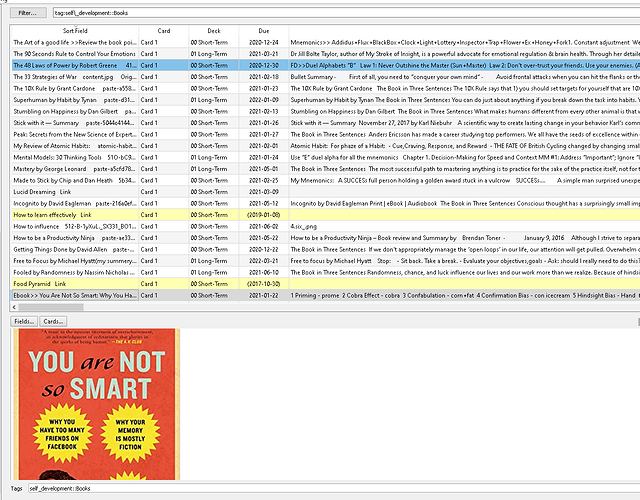Screen dimensions: 640x500
Task: Sort by the Deck column header
Action: click(x=214, y=31)
